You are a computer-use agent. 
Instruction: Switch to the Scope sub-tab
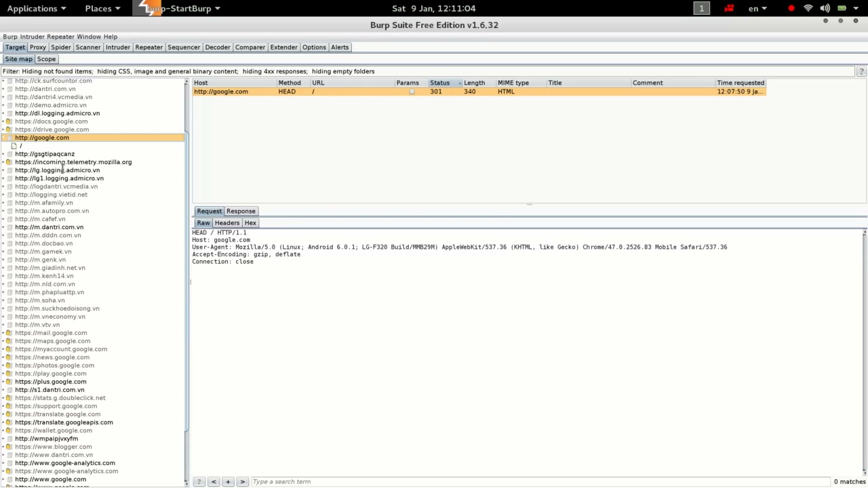tap(46, 59)
